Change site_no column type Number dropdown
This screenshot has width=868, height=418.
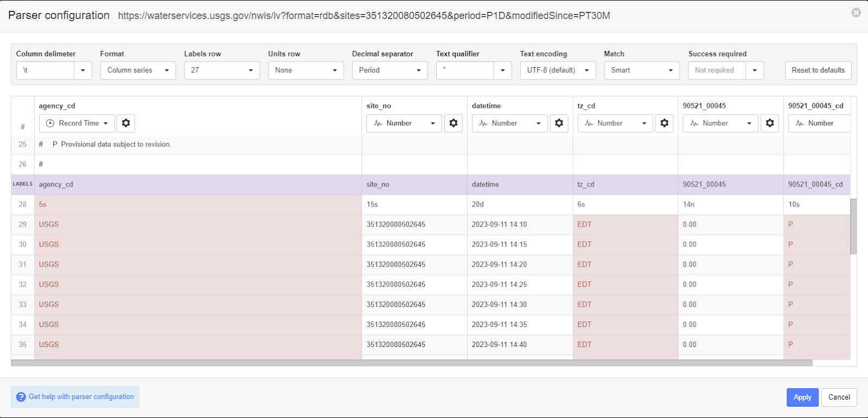click(x=404, y=123)
